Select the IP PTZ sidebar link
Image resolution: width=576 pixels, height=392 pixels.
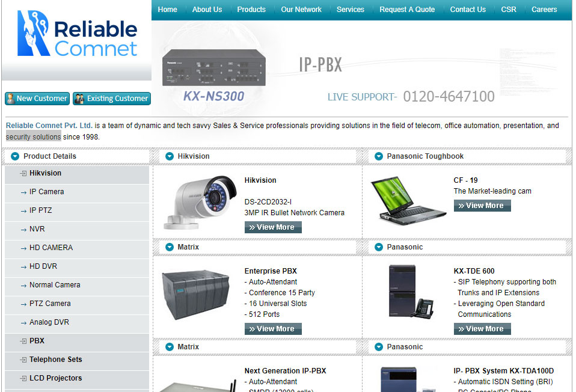click(41, 210)
